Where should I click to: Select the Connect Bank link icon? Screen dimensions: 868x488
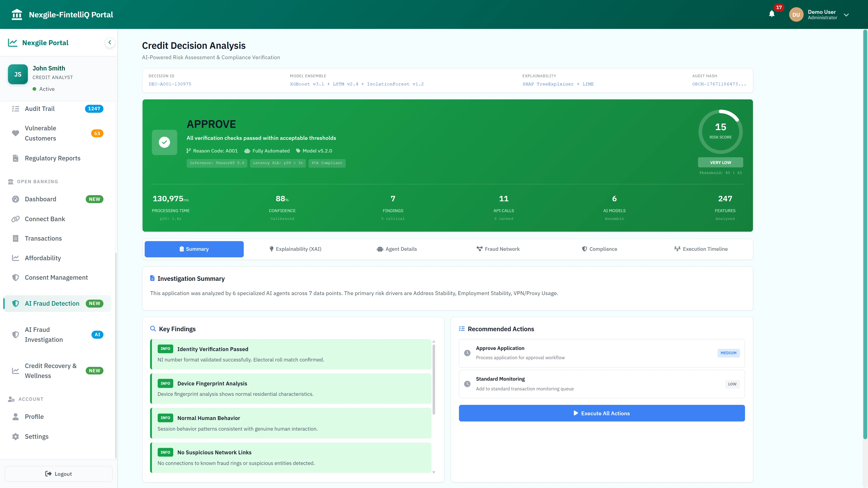pos(16,219)
